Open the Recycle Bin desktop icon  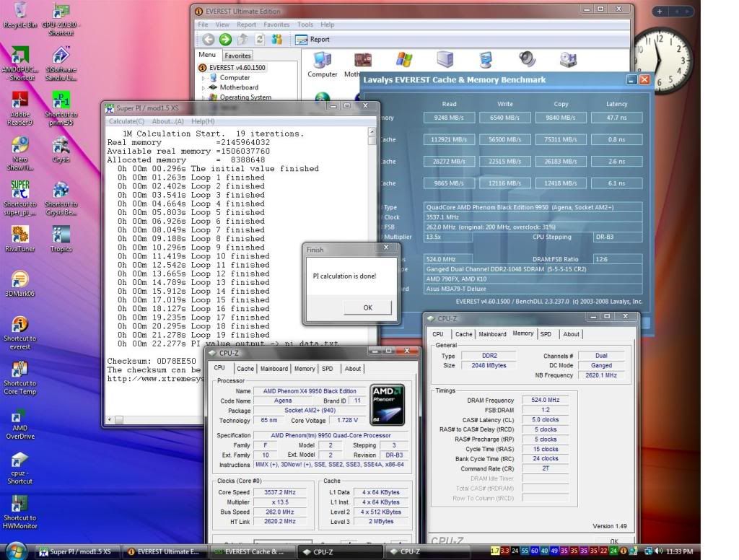(x=19, y=15)
